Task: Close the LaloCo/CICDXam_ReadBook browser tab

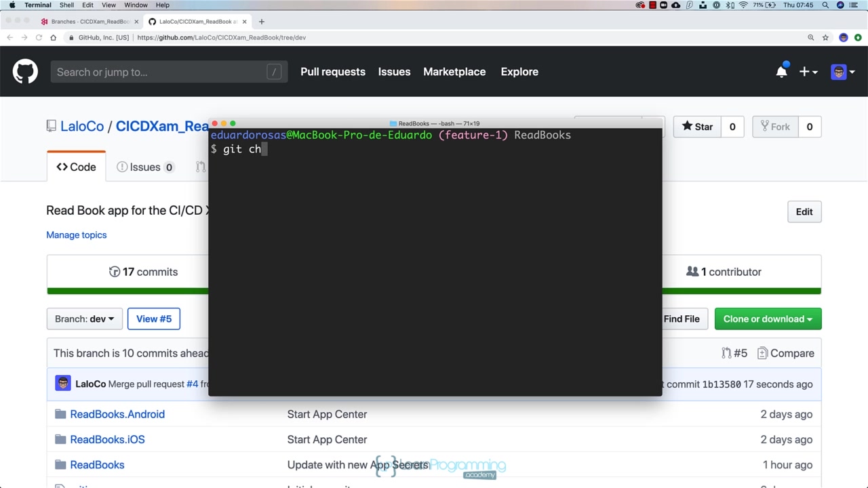Action: [x=245, y=22]
